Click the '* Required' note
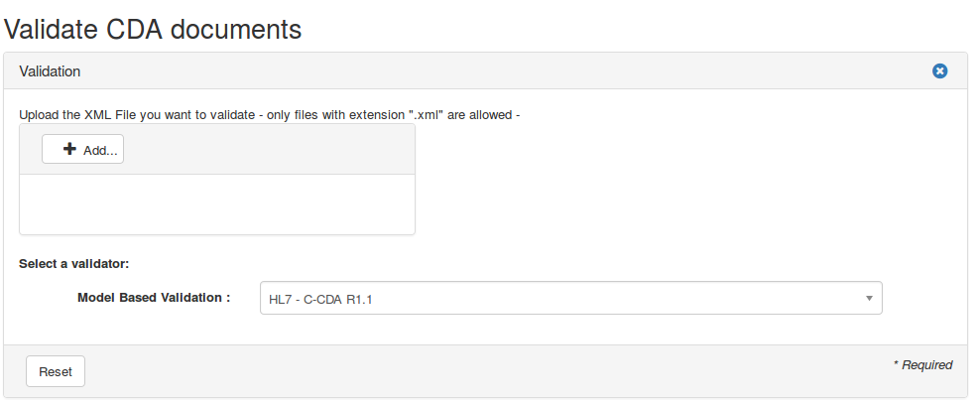Viewport: 980px width, 406px height. [922, 365]
